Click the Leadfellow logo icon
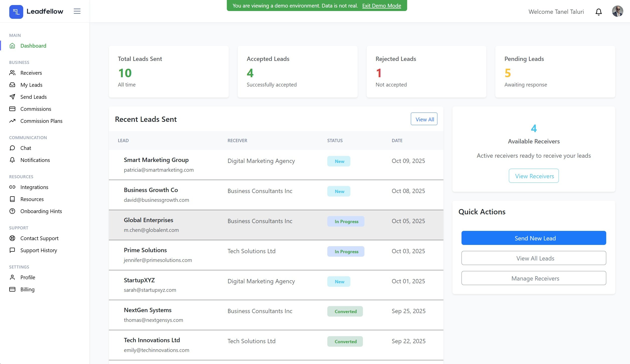 point(16,12)
